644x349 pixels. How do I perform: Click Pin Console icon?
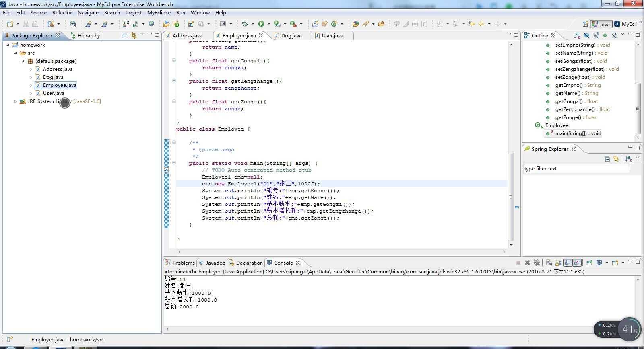(589, 263)
